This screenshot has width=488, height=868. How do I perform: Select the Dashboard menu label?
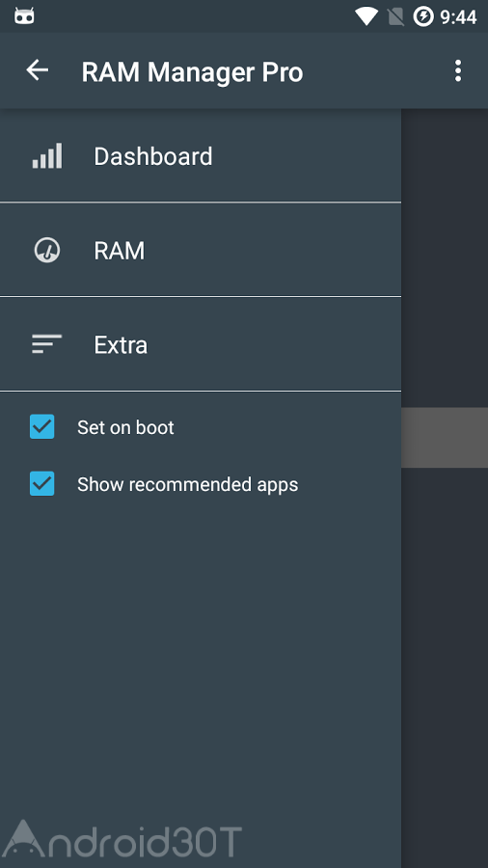(153, 156)
